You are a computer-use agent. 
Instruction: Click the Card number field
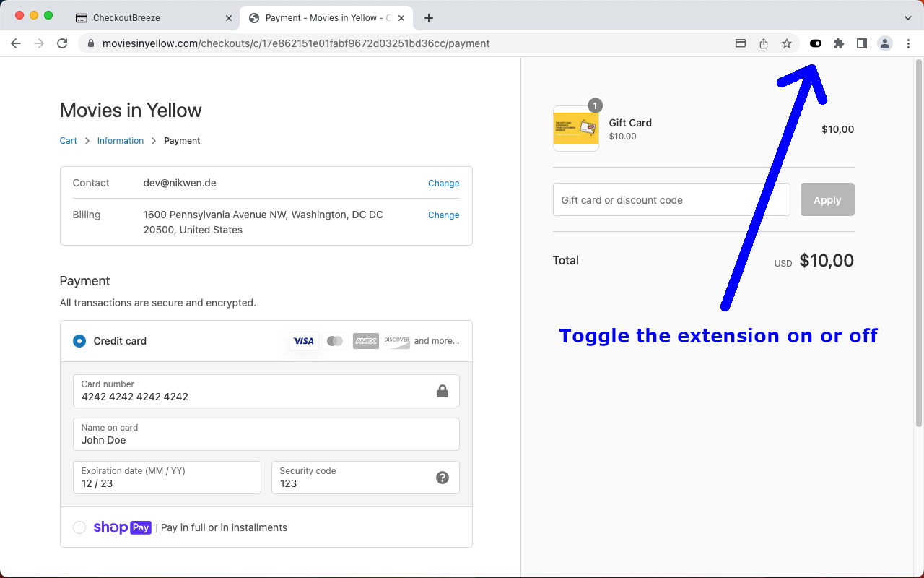pos(266,391)
